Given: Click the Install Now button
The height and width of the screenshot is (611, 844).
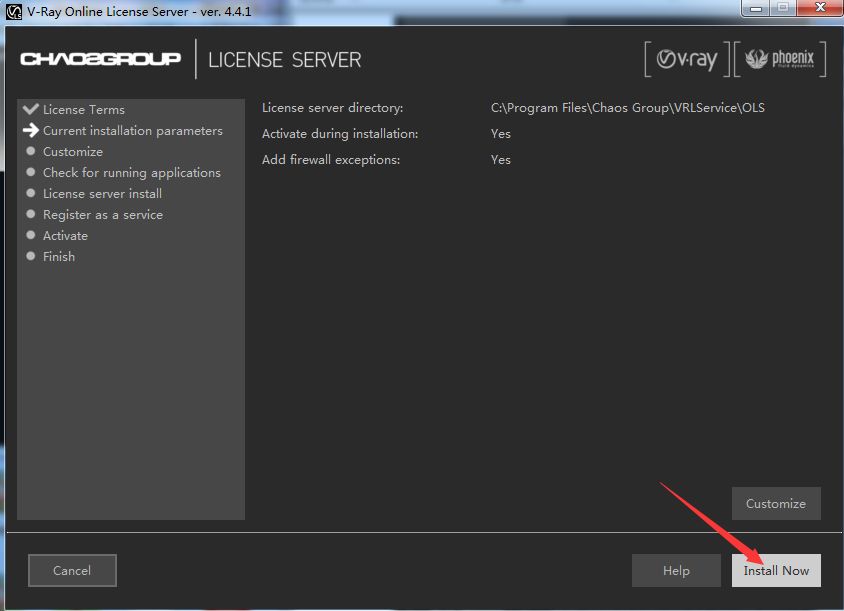Looking at the screenshot, I should (776, 570).
